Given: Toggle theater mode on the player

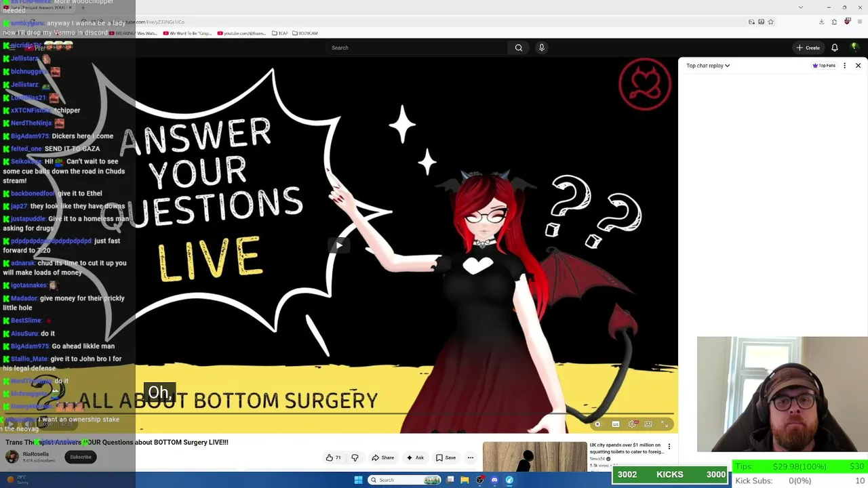Looking at the screenshot, I should click(648, 424).
